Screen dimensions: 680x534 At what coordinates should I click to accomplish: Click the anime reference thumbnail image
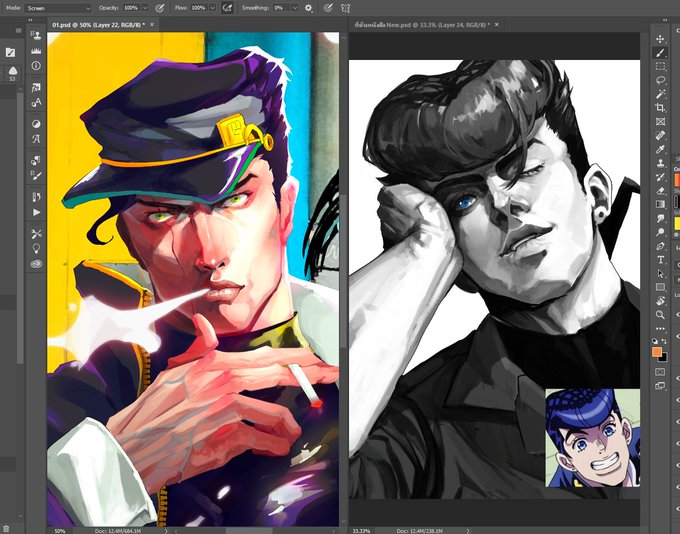point(592,438)
